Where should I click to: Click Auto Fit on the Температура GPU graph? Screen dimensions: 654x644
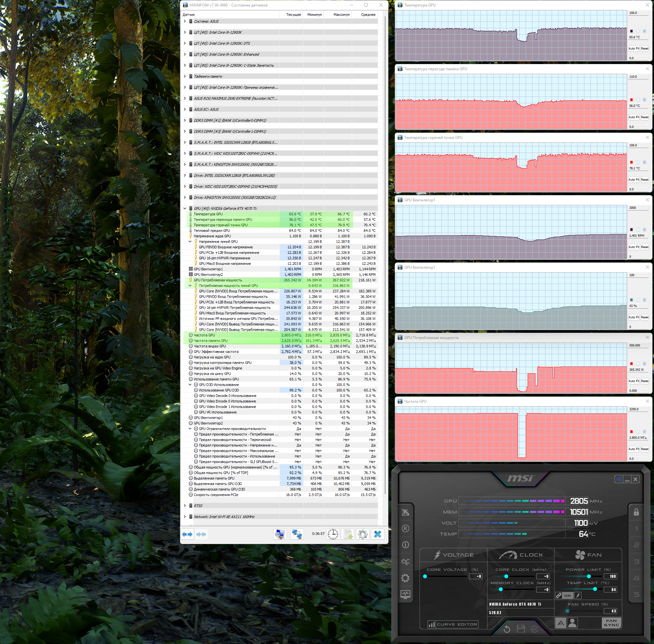click(x=633, y=49)
